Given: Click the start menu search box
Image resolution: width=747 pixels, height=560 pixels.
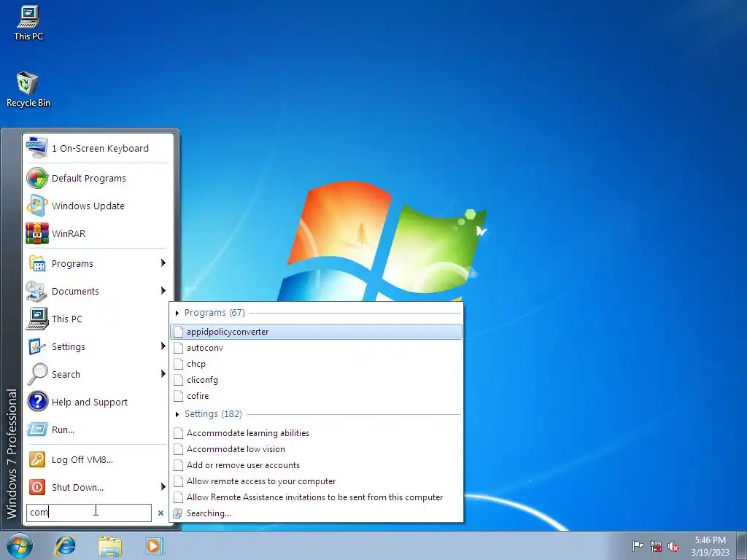Looking at the screenshot, I should click(88, 513).
